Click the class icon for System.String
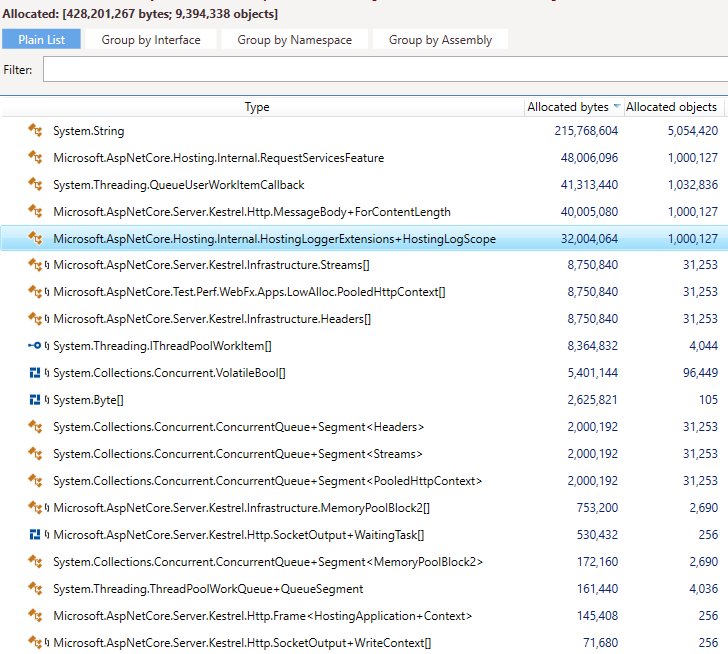Screen dimensions: 728x654 (x=35, y=130)
